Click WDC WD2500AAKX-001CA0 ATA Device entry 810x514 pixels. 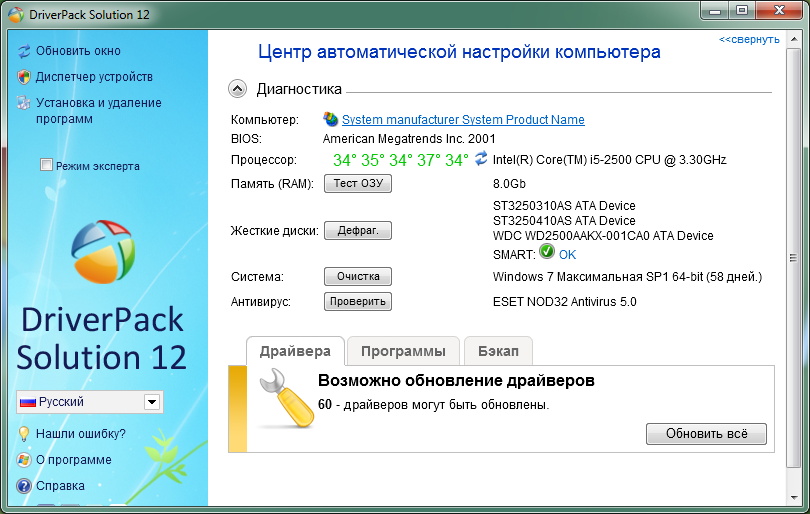(x=603, y=236)
